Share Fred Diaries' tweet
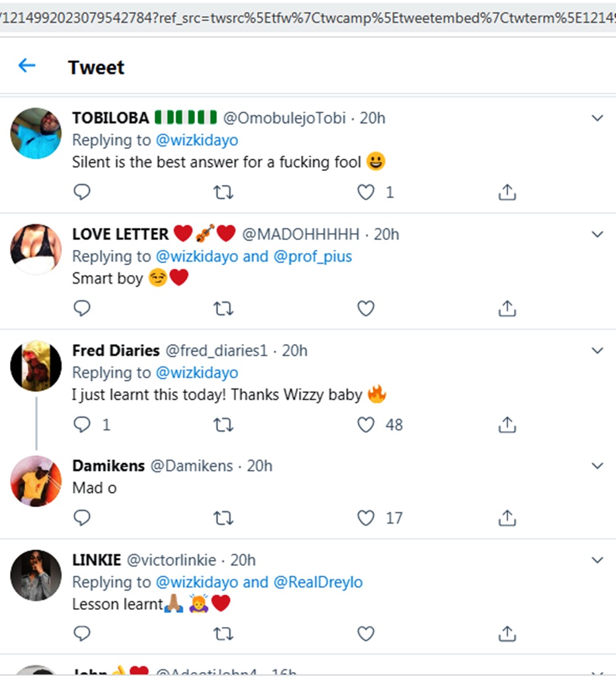The image size is (616, 682). point(507,425)
